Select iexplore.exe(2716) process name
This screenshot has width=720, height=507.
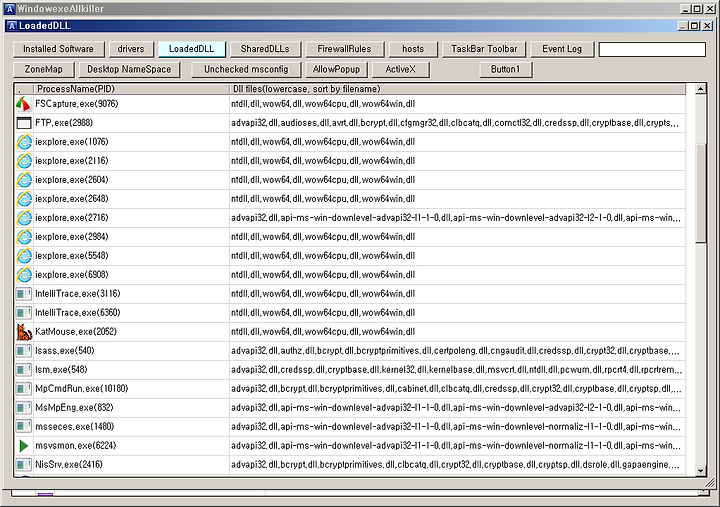pos(72,218)
